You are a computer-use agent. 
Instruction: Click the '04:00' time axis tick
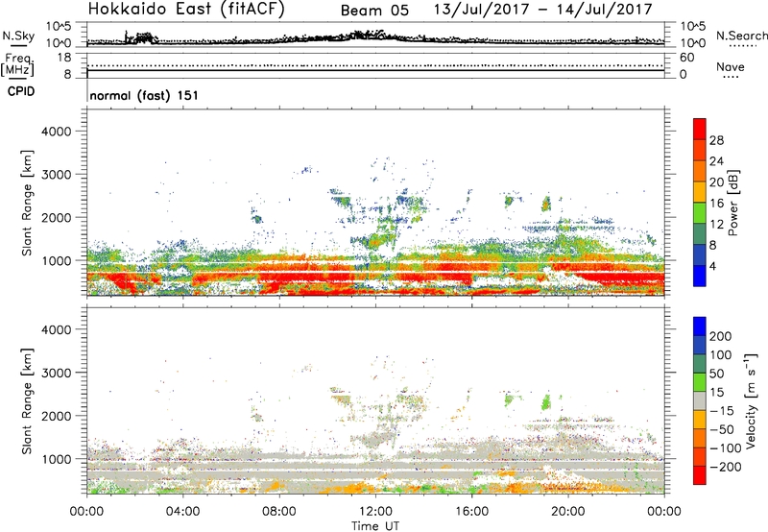click(182, 512)
